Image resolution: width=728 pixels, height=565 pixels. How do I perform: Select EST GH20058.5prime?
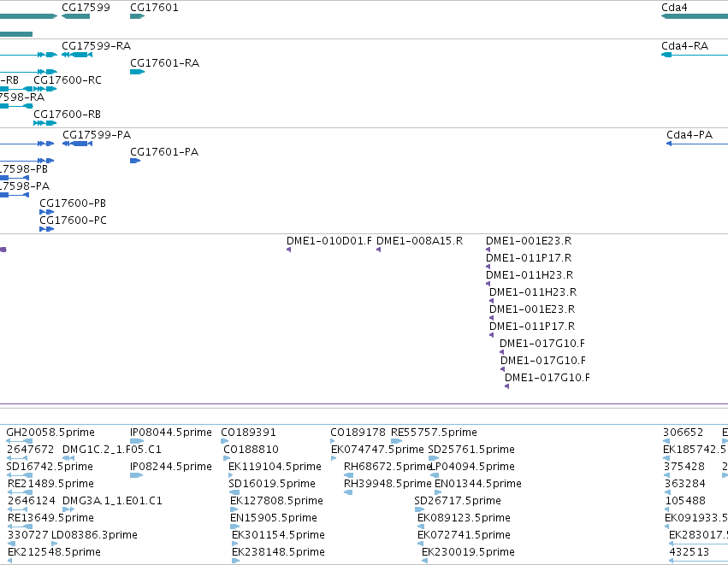[50, 433]
